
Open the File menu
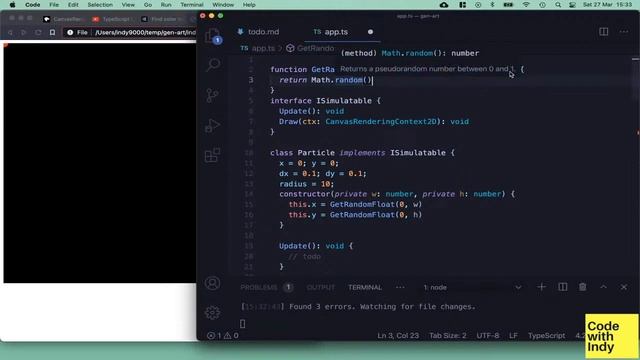pyautogui.click(x=54, y=5)
